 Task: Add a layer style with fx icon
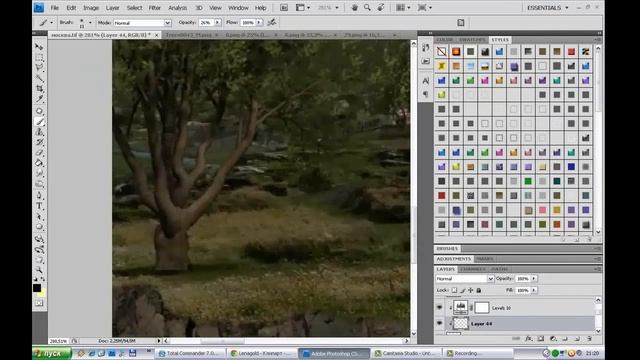(529, 338)
